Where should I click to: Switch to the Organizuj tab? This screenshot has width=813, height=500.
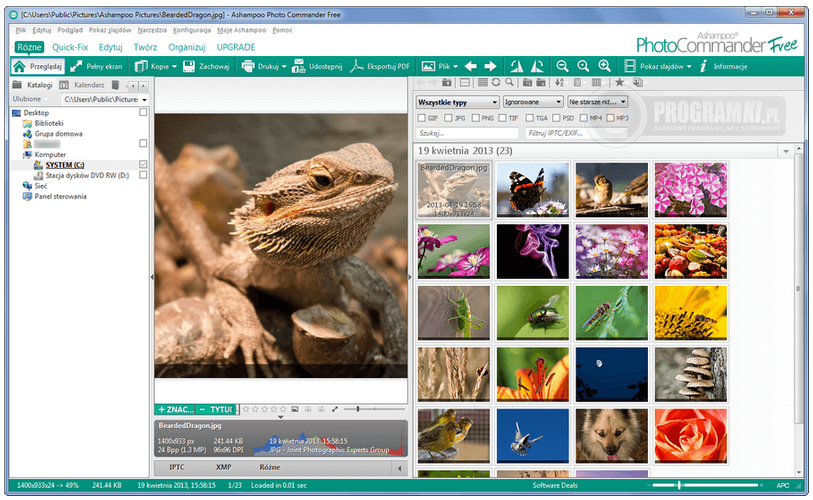pyautogui.click(x=187, y=47)
